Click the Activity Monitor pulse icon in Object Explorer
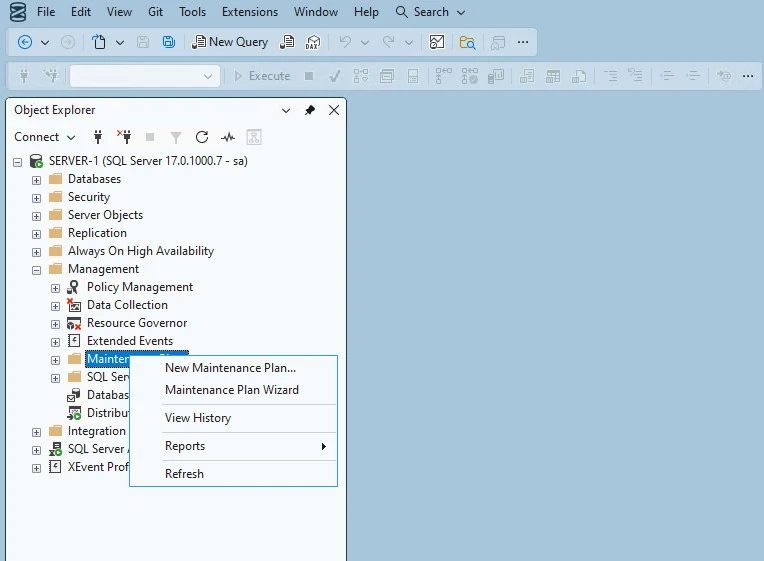 point(228,137)
